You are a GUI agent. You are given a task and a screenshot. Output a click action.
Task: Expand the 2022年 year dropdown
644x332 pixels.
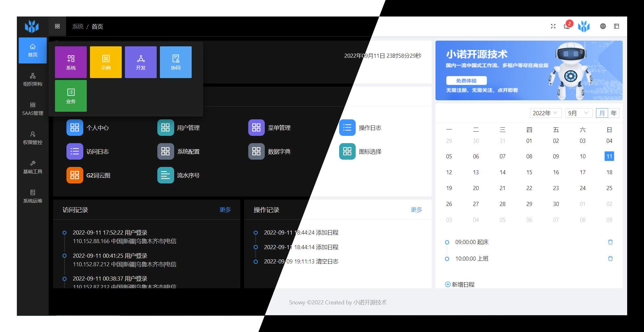[x=545, y=113]
